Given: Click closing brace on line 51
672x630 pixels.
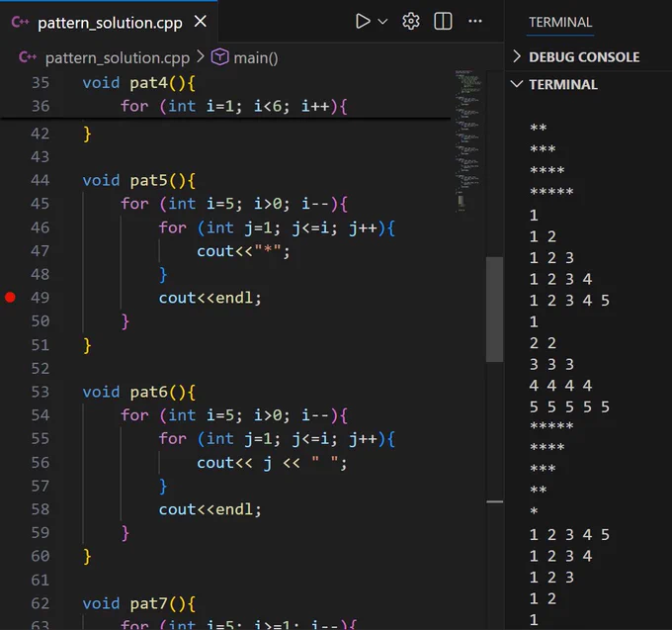Looking at the screenshot, I should click(87, 345).
